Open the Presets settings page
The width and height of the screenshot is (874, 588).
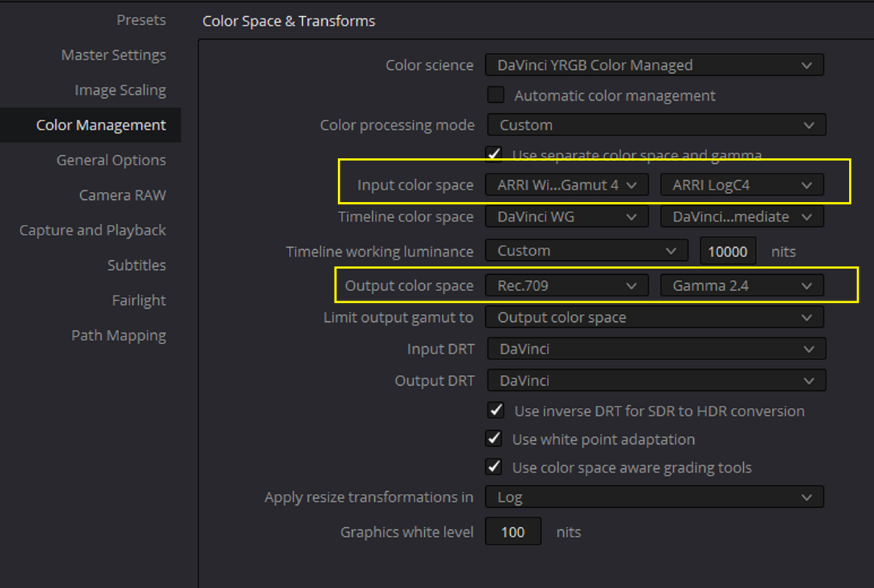coord(141,20)
